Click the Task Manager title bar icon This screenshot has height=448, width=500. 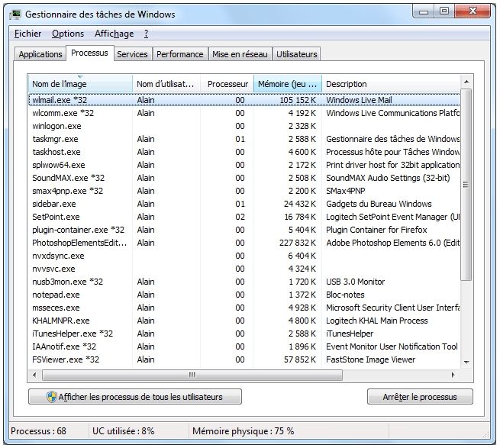coord(16,15)
